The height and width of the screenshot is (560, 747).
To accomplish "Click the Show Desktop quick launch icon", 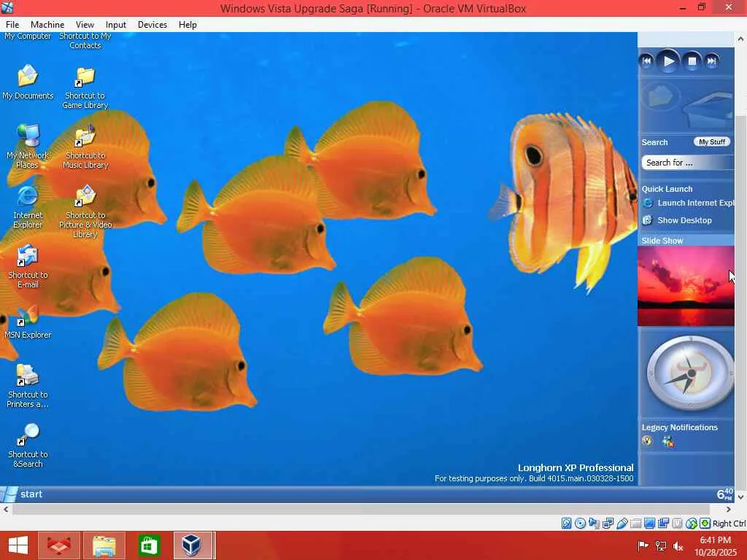I will pos(647,220).
